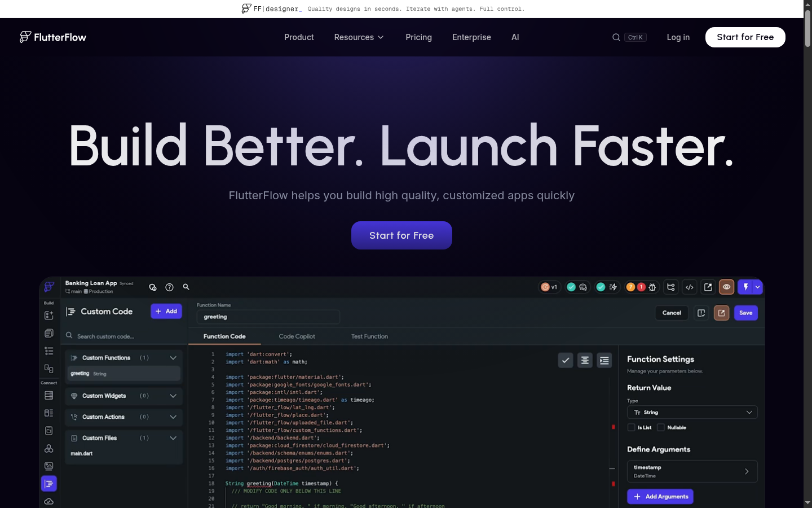Click the FF designer logo in the top banner
This screenshot has height=508, width=812.
[272, 8]
